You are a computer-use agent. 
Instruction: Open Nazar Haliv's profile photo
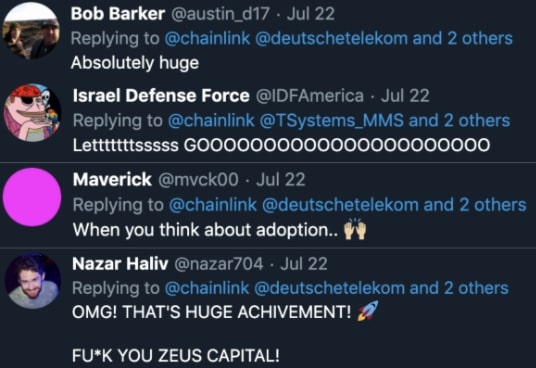[33, 281]
